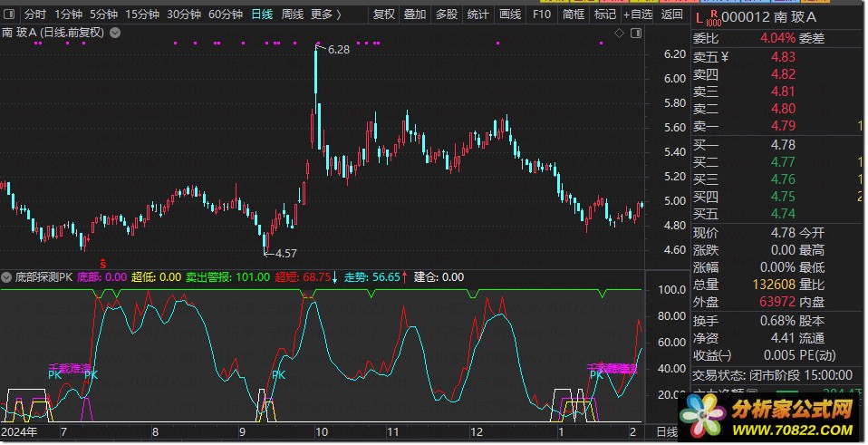868x445 pixels.
Task: Switch to 周线 weekly chart
Action: [293, 15]
